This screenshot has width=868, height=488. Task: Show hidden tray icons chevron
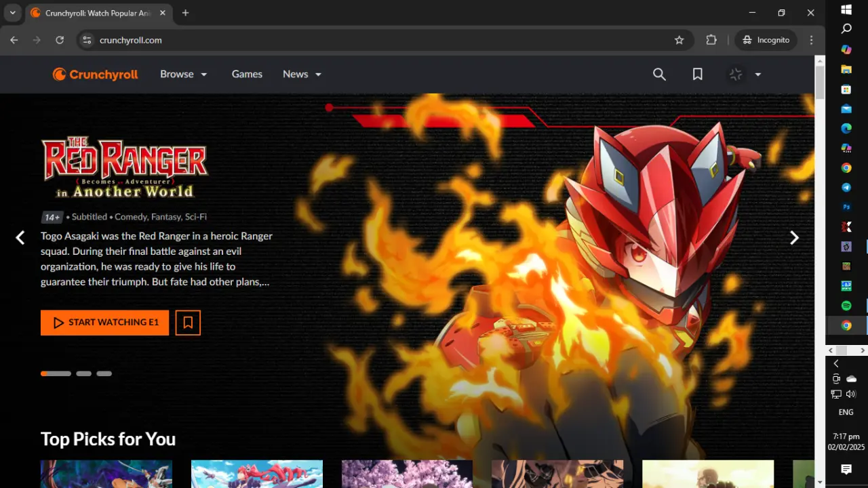pyautogui.click(x=836, y=364)
